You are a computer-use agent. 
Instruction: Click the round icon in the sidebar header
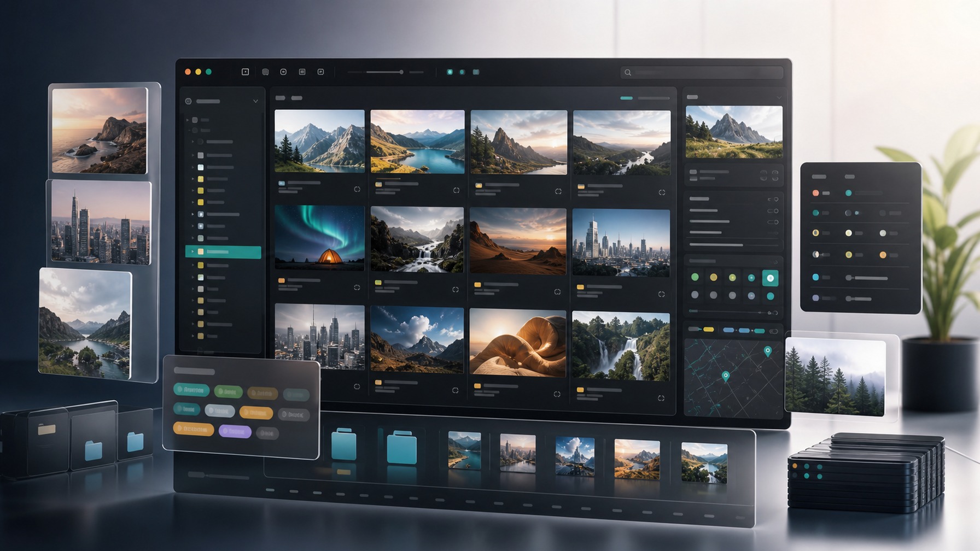pyautogui.click(x=188, y=101)
